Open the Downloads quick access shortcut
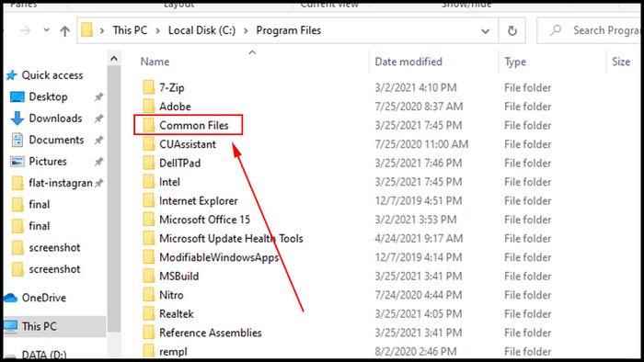The image size is (644, 362). [55, 119]
